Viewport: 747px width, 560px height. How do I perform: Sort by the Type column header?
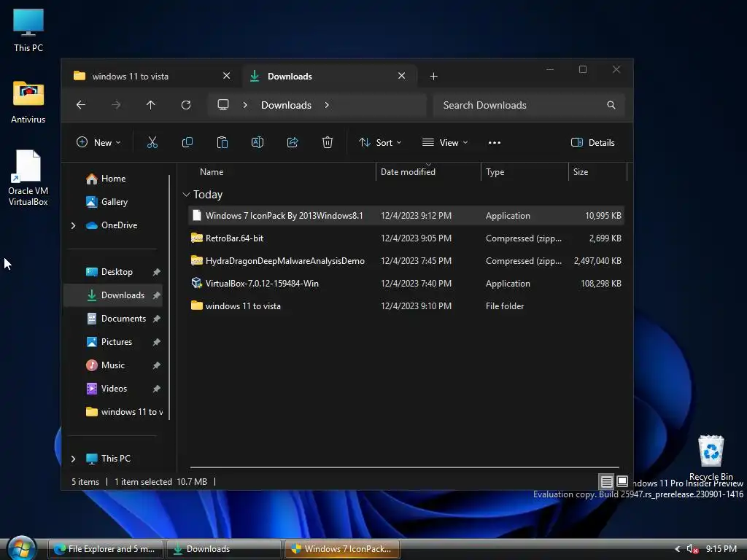click(495, 172)
